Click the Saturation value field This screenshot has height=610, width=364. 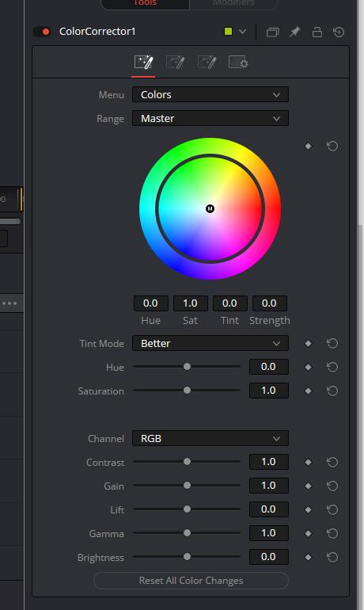[269, 391]
